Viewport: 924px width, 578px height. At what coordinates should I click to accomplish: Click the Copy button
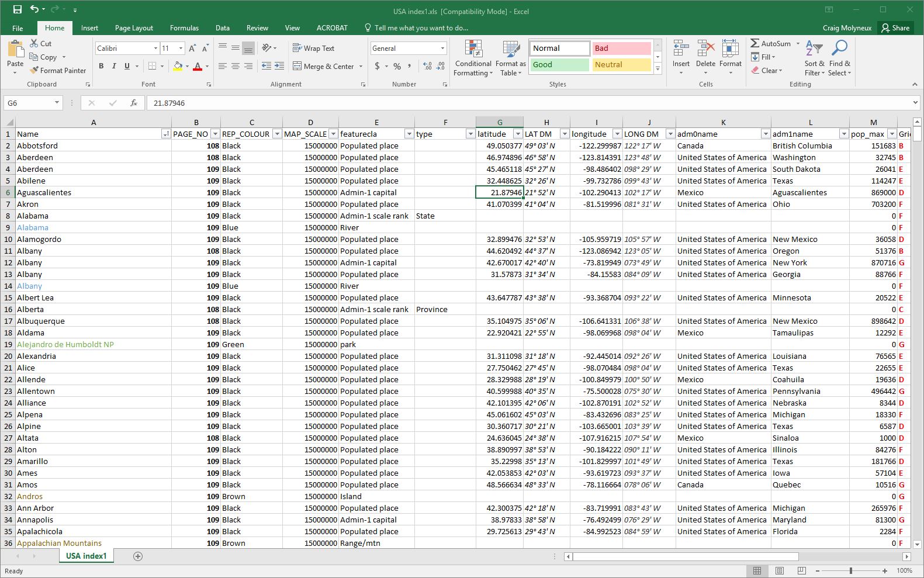[43, 57]
